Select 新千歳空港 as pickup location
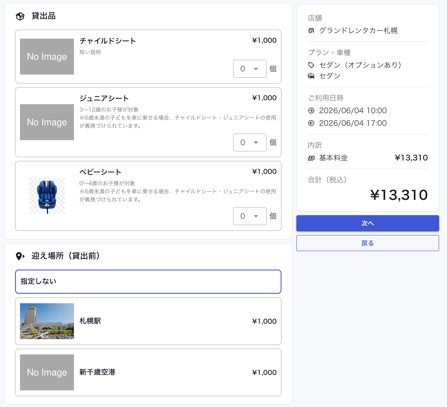 (x=148, y=372)
